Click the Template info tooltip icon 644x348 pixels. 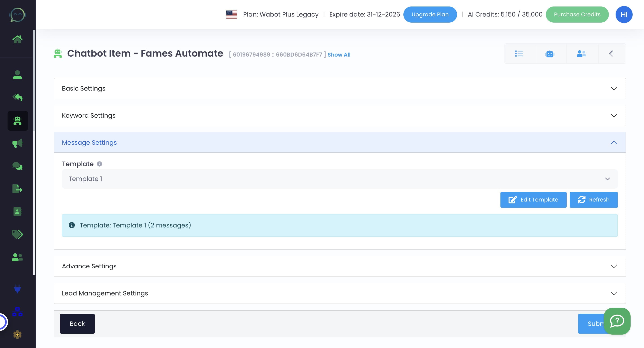pyautogui.click(x=100, y=164)
